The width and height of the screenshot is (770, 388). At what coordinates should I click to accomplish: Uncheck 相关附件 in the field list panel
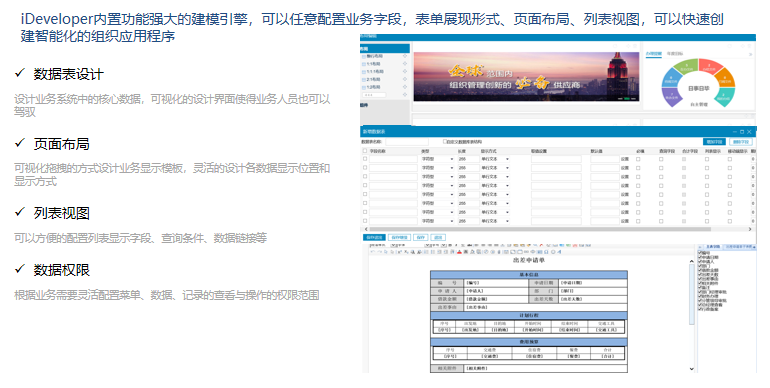(x=700, y=283)
